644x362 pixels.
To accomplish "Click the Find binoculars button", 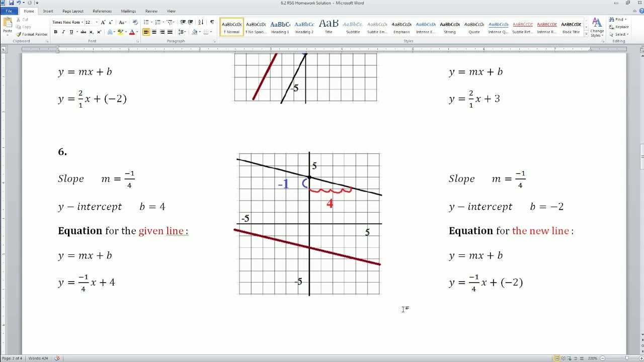I will click(x=617, y=20).
